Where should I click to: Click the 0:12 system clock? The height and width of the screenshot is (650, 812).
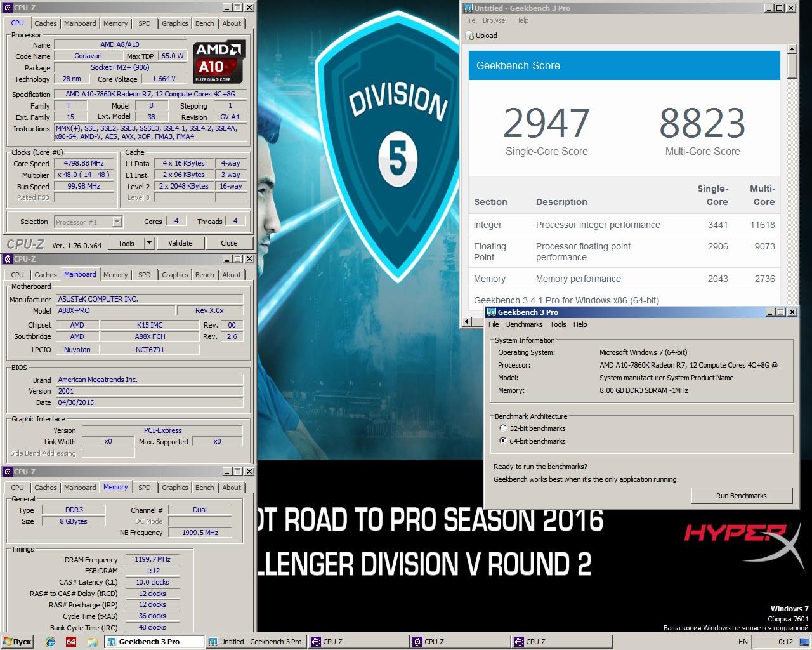pos(785,642)
